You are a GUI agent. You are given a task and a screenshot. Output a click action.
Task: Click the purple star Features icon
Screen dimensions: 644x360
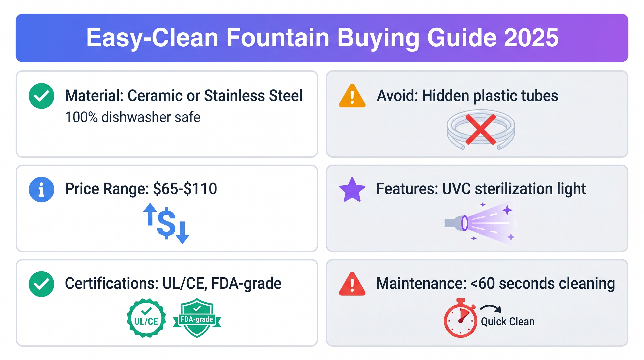352,190
